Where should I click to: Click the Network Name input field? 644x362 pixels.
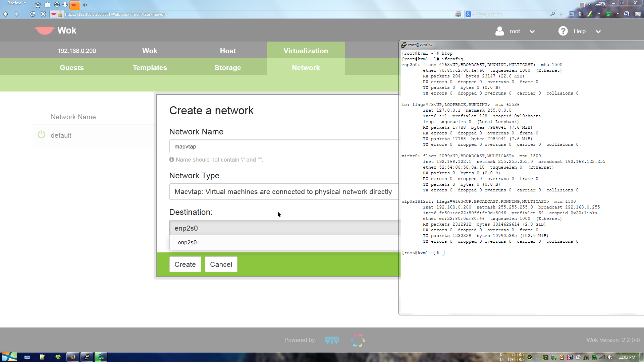coord(283,146)
